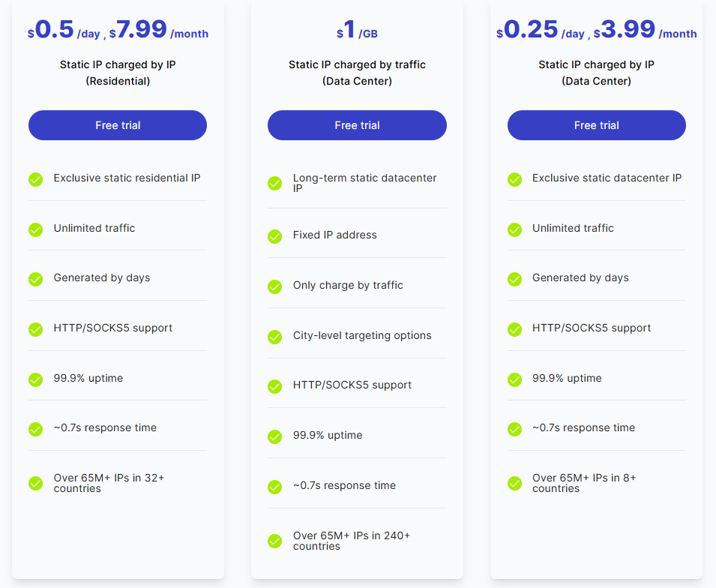Viewport: 716px width, 588px height.
Task: Select the 'Only charge by traffic' text
Action: pyautogui.click(x=348, y=285)
